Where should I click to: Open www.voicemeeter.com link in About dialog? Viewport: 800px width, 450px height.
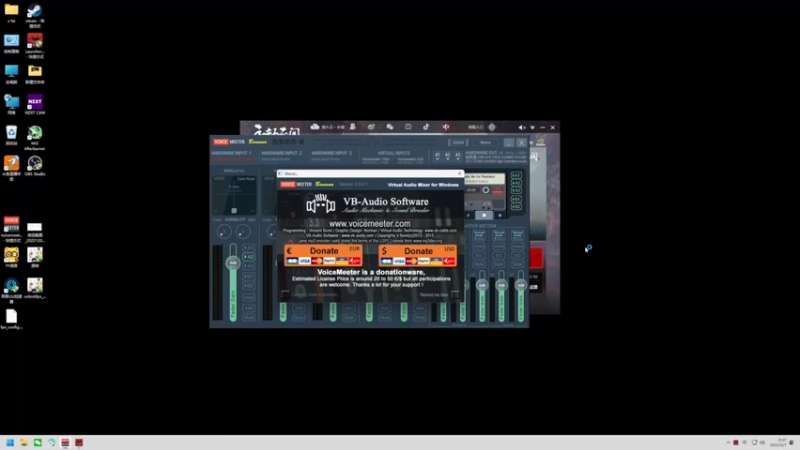[x=369, y=223]
